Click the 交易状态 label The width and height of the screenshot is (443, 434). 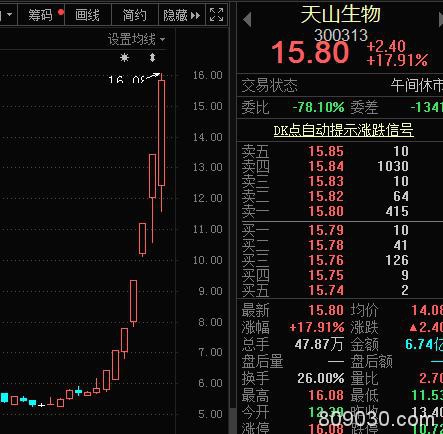269,86
